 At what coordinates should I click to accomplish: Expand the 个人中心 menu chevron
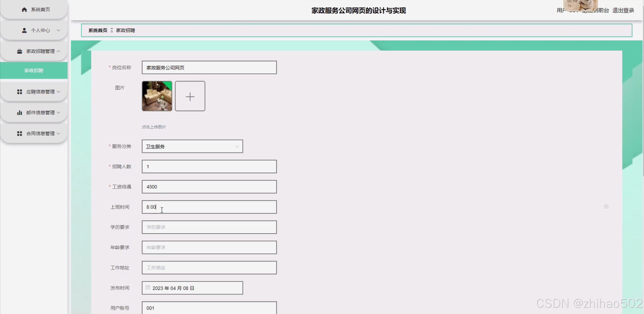click(58, 30)
